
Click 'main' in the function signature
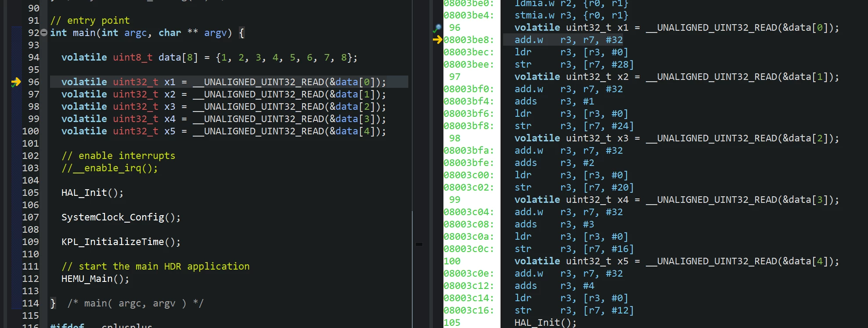pos(84,33)
